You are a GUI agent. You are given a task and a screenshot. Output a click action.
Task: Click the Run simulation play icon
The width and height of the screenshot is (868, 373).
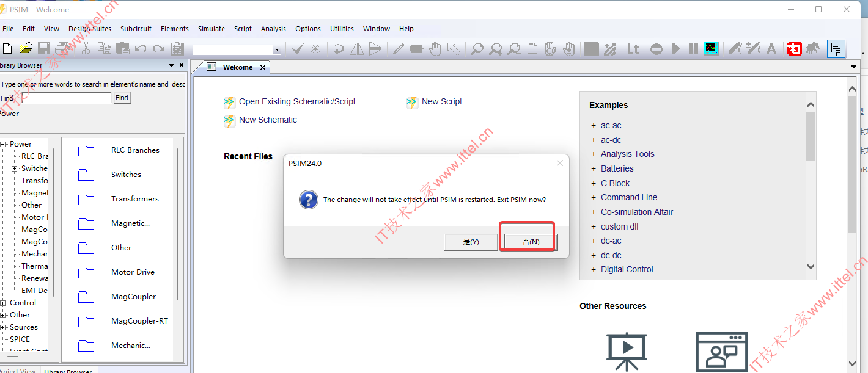(675, 49)
